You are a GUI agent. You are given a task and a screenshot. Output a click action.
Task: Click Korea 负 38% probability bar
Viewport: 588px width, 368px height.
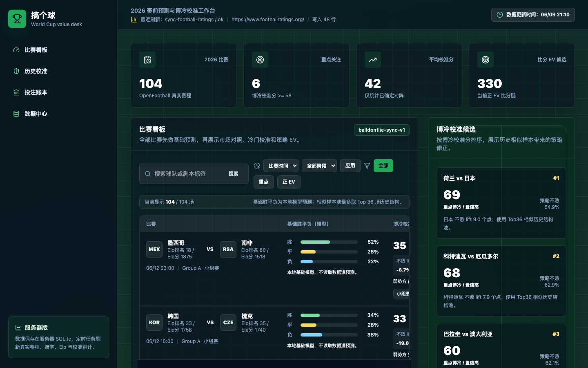tap(329, 335)
